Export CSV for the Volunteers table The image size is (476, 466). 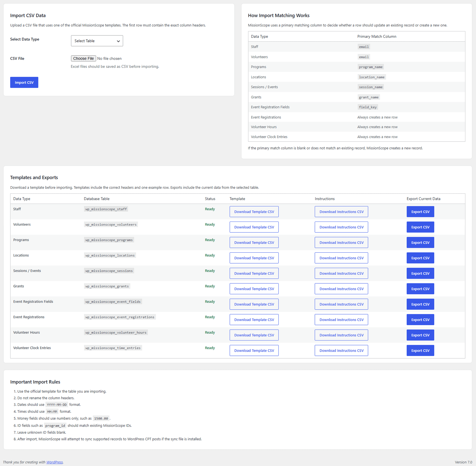coord(420,227)
